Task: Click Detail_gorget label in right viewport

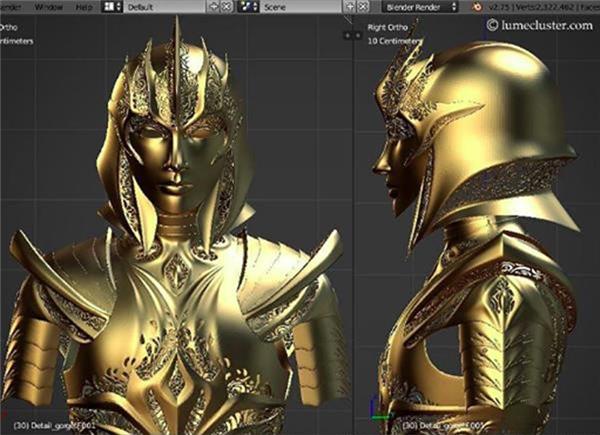Action: click(x=445, y=425)
